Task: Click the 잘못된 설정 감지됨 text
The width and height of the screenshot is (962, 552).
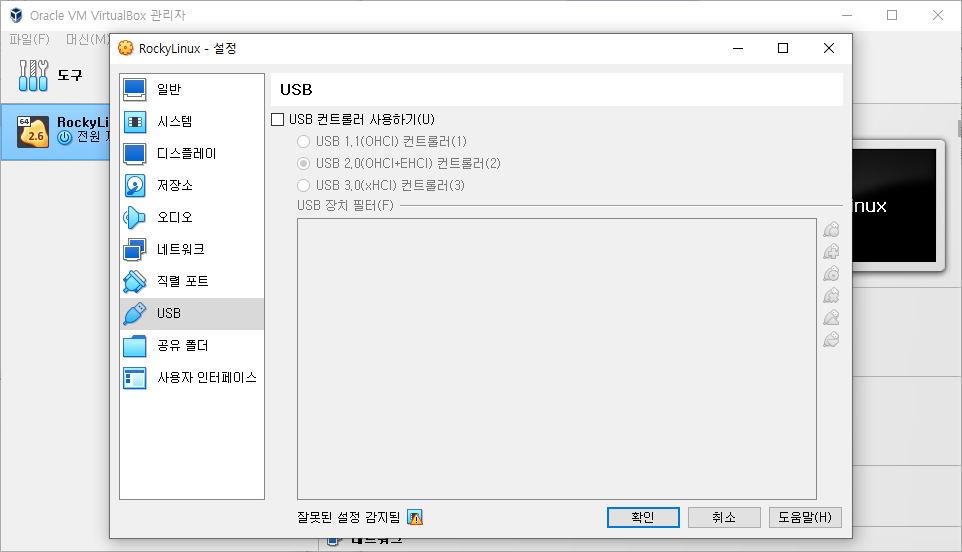Action: [x=348, y=517]
